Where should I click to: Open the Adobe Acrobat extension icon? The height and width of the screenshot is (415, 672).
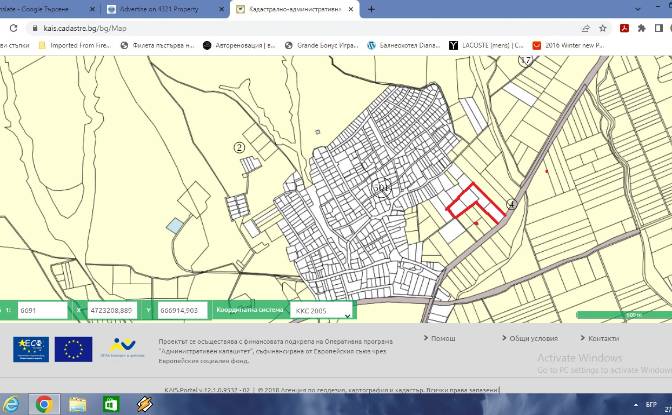tap(624, 28)
